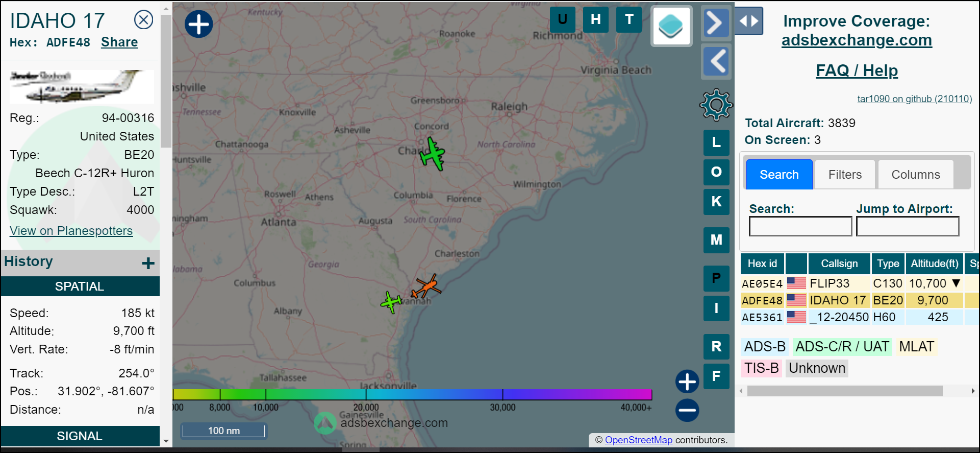Screen dimensions: 980x453
Task: Click the left chevron sidebar button
Action: coord(716,62)
